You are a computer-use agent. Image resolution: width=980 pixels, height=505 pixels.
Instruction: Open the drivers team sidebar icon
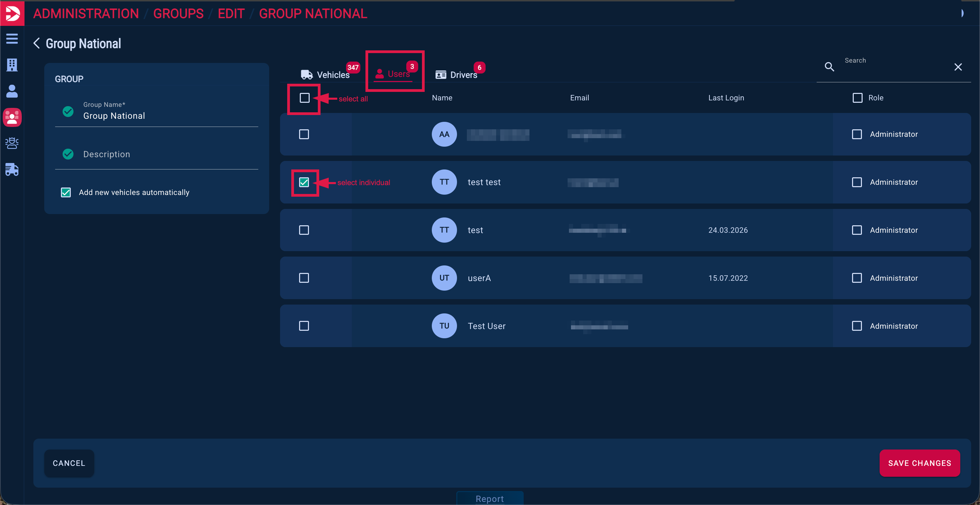pyautogui.click(x=12, y=143)
